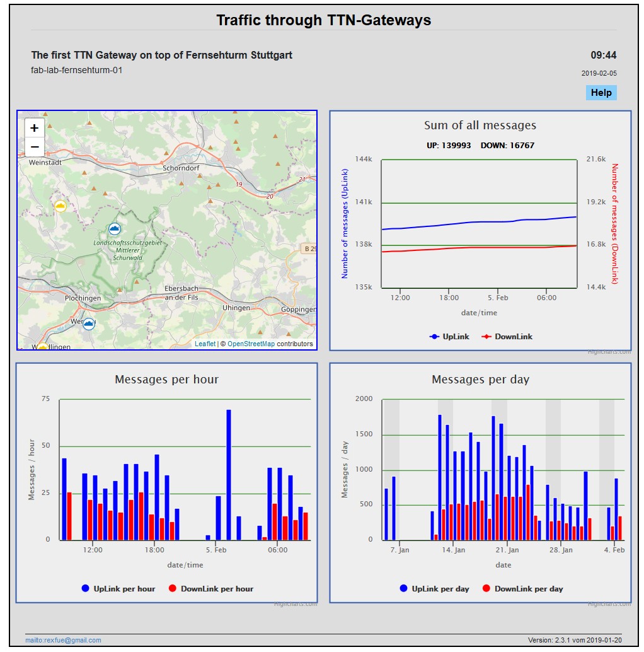Select blue cloud marker above Schurwald label
Image resolution: width=644 pixels, height=652 pixels.
(114, 229)
